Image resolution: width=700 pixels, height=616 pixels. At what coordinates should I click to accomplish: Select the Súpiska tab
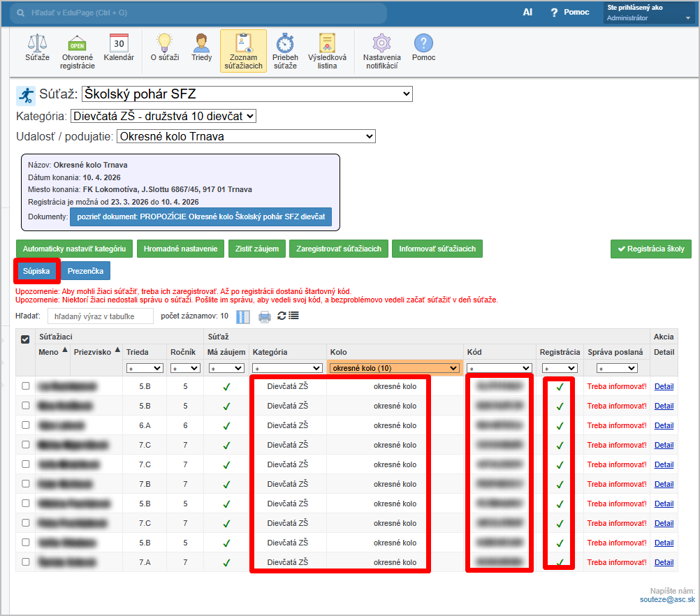coord(36,270)
